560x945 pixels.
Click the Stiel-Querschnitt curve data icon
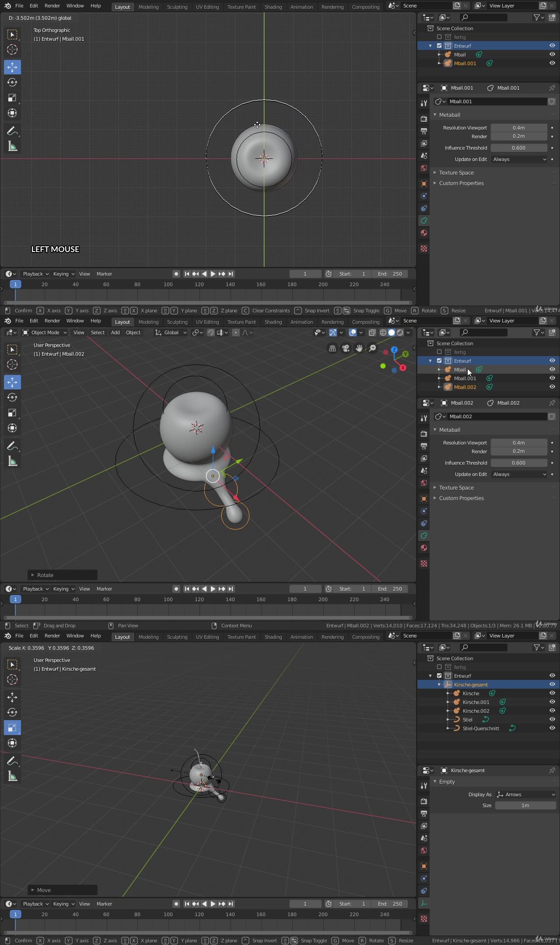pyautogui.click(x=512, y=728)
